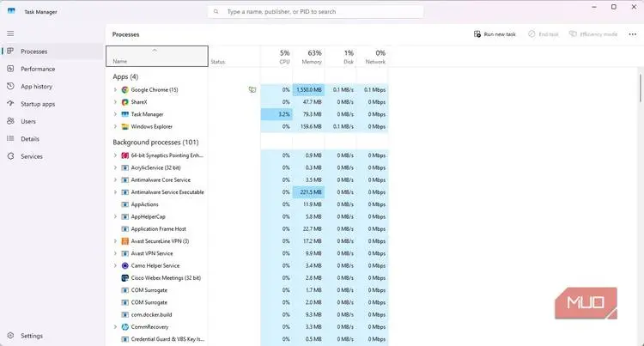644x346 pixels.
Task: Click the App history clock icon
Action: click(10, 86)
